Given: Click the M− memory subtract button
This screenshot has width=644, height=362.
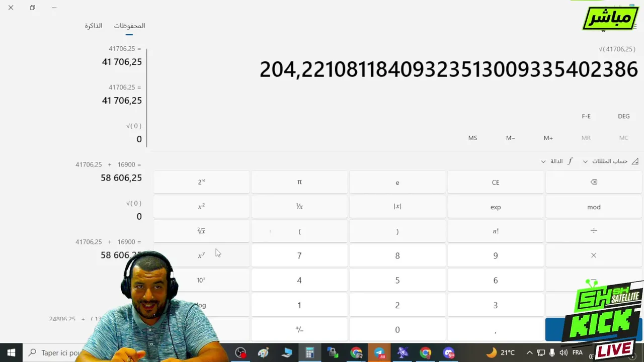Looking at the screenshot, I should point(511,138).
